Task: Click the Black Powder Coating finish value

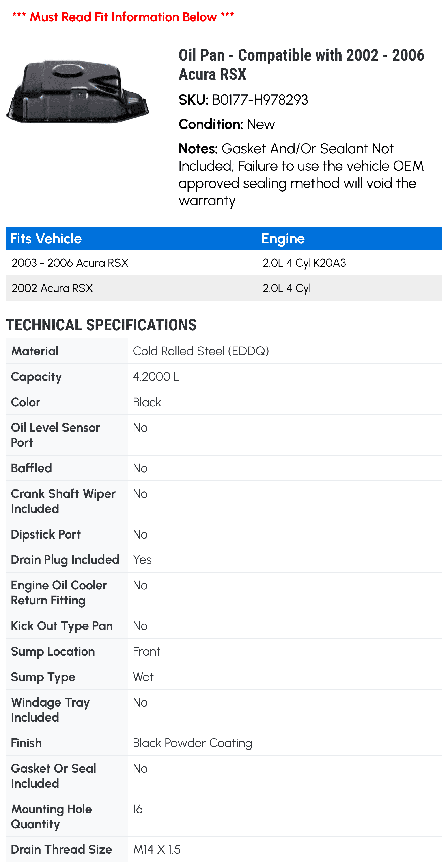Action: point(193,743)
